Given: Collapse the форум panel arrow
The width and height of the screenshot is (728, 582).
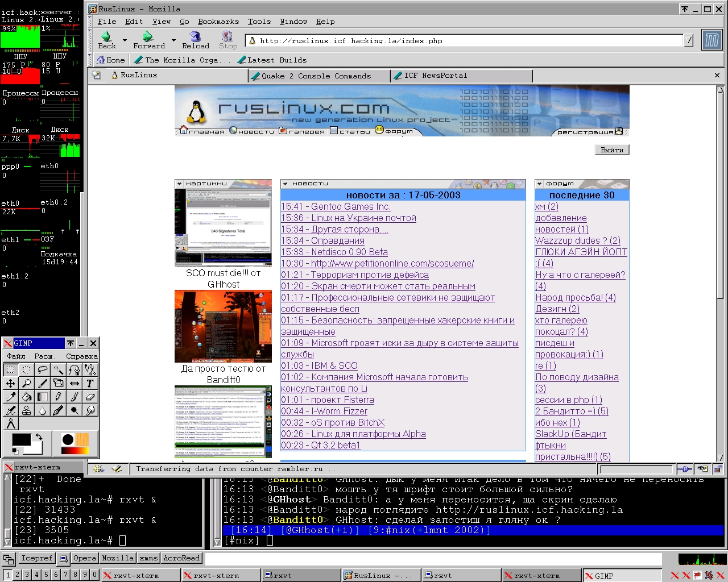Looking at the screenshot, I should coord(539,184).
